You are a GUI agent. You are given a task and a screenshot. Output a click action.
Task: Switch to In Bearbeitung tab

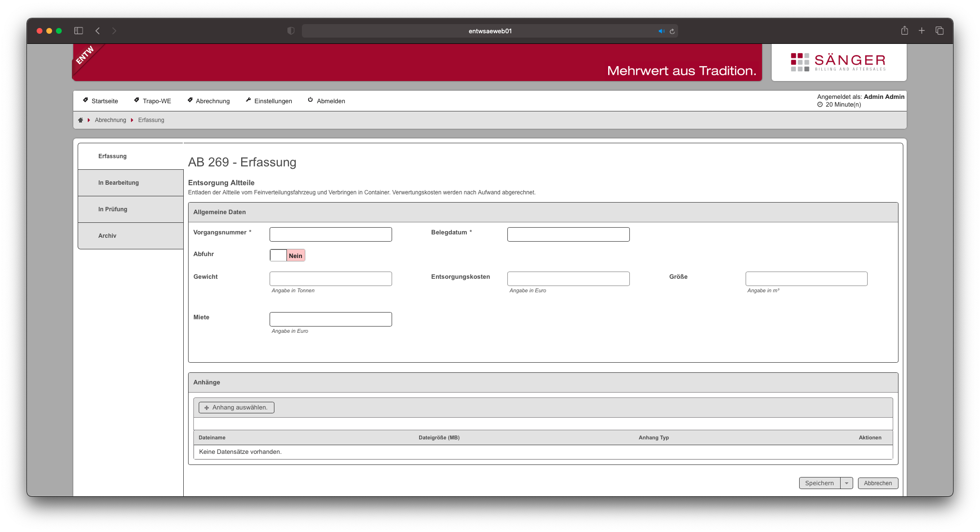coord(131,183)
